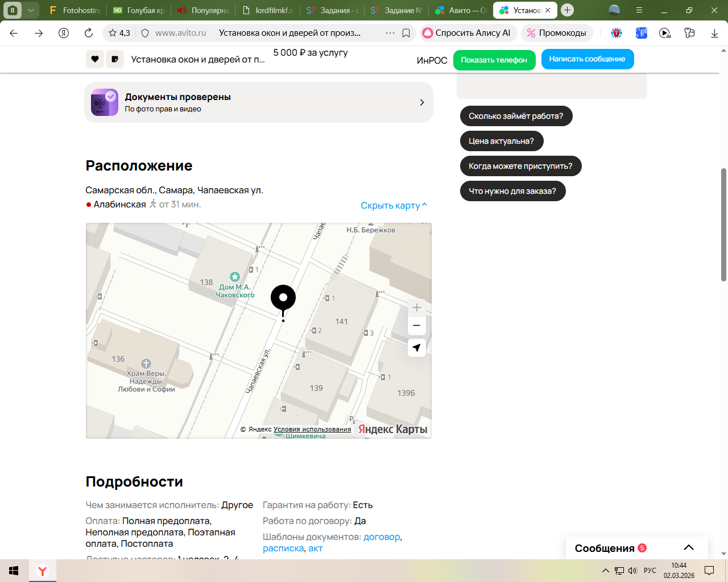Switch to the Популярна tab
The height and width of the screenshot is (582, 728).
(203, 10)
